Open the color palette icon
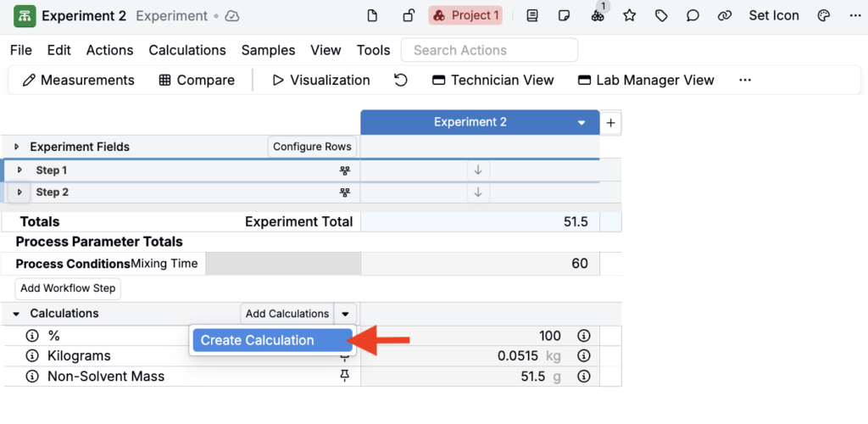Image resolution: width=868 pixels, height=424 pixels. tap(824, 15)
